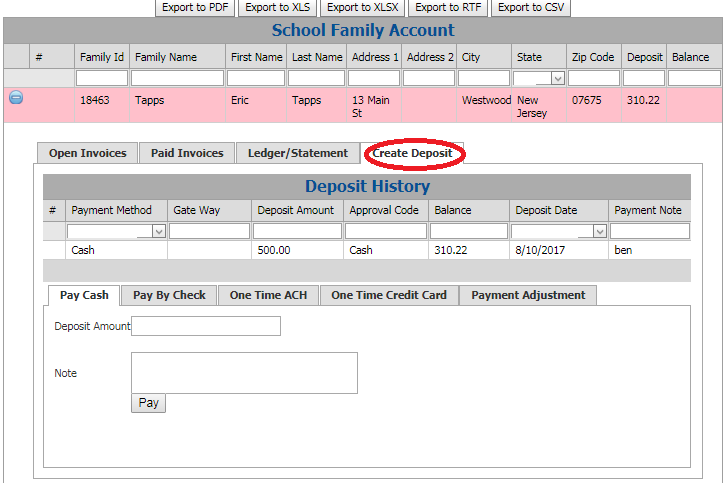Open the Payment Adjustment tab
727x483 pixels.
point(528,295)
